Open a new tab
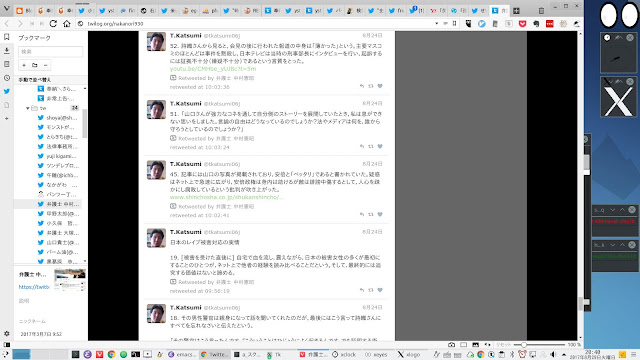 [x=516, y=11]
